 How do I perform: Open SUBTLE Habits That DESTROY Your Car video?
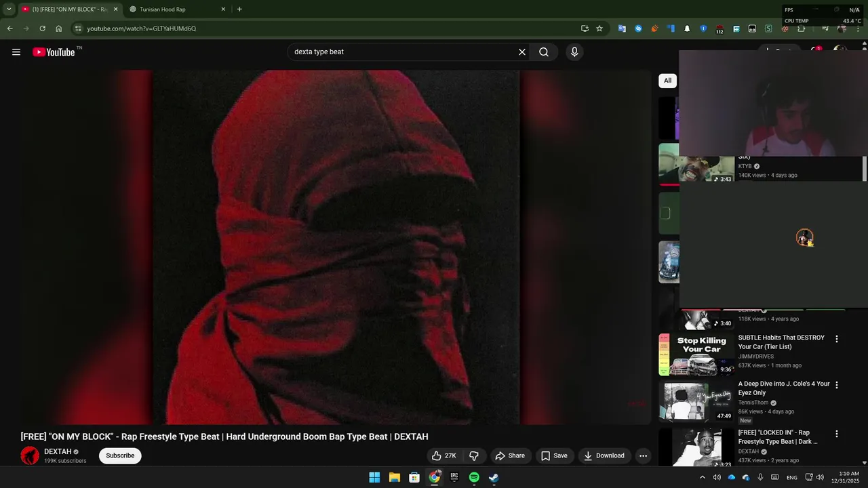781,342
